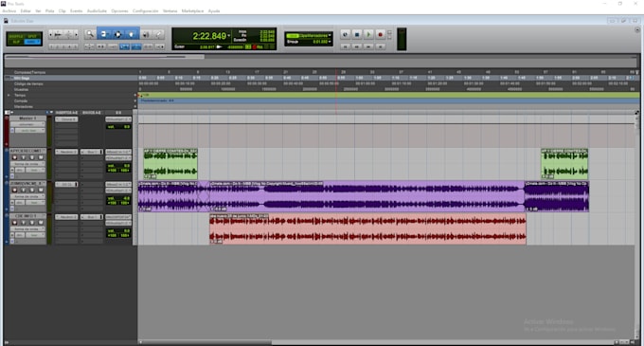Click the Online button left of Stop
Image resolution: width=644 pixels, height=346 pixels.
[345, 35]
